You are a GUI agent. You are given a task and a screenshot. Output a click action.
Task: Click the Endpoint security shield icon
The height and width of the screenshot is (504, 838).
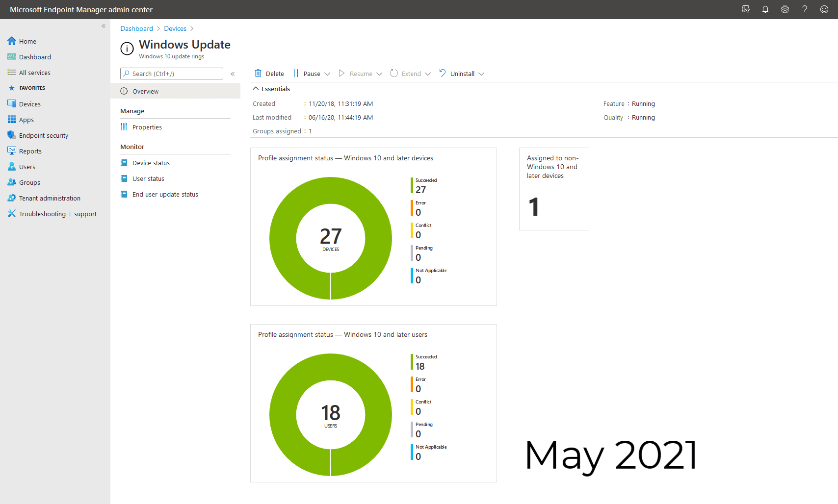[x=12, y=135]
